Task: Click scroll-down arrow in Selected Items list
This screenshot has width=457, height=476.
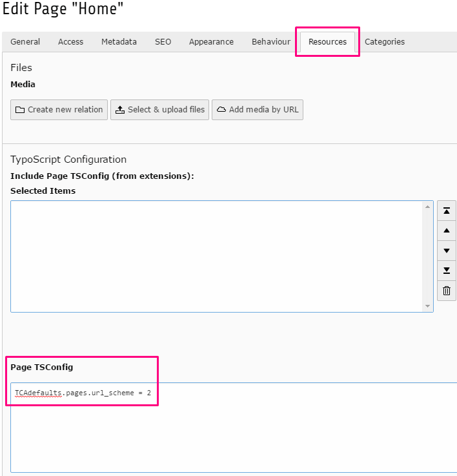Action: coord(427,306)
